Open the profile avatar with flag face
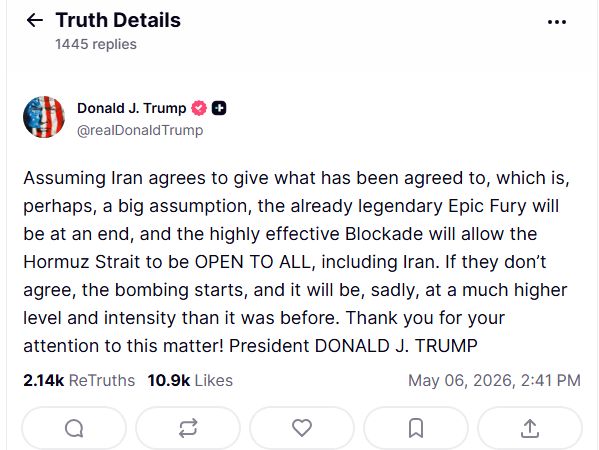Image resolution: width=599 pixels, height=450 pixels. tap(44, 117)
